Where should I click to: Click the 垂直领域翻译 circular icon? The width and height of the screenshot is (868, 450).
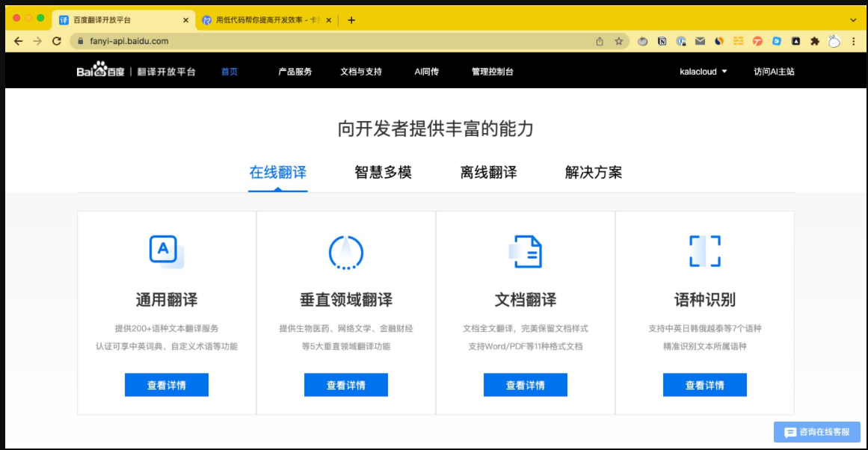pyautogui.click(x=345, y=252)
